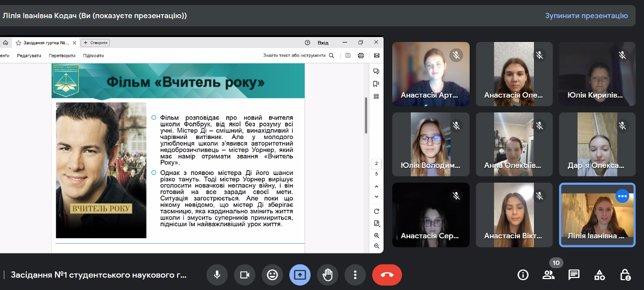
Task: Open the Перетворити menu
Action: click(x=62, y=56)
